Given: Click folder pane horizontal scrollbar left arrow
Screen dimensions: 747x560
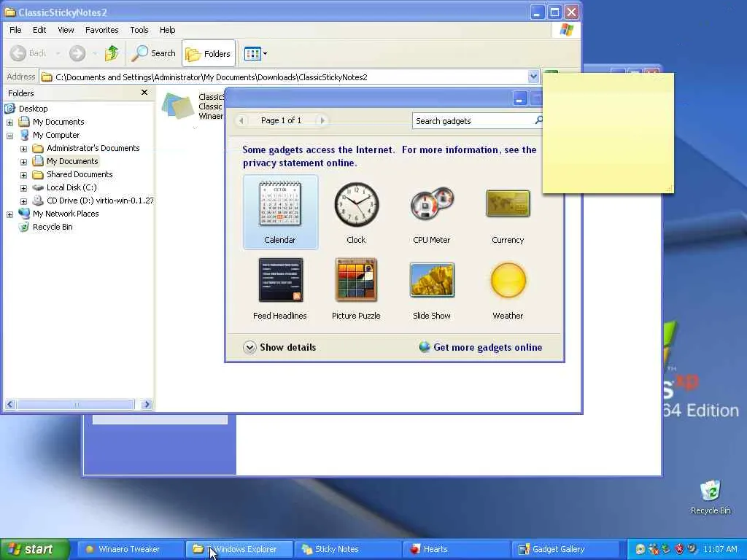Looking at the screenshot, I should (x=10, y=404).
